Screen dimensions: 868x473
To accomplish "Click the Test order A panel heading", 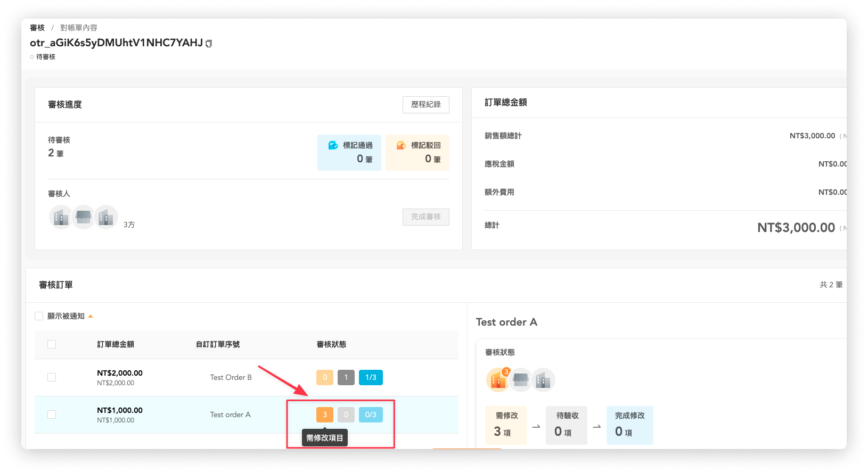I will (x=506, y=322).
